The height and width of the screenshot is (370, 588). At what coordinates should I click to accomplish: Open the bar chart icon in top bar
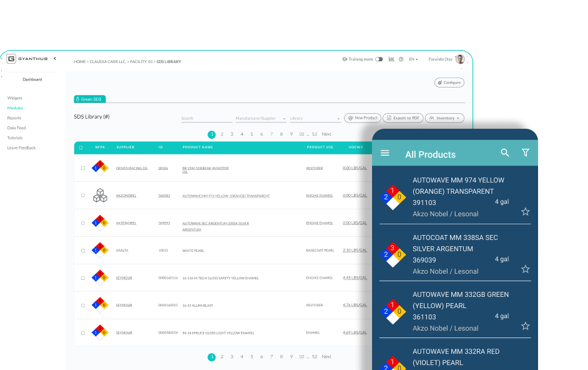click(x=391, y=58)
